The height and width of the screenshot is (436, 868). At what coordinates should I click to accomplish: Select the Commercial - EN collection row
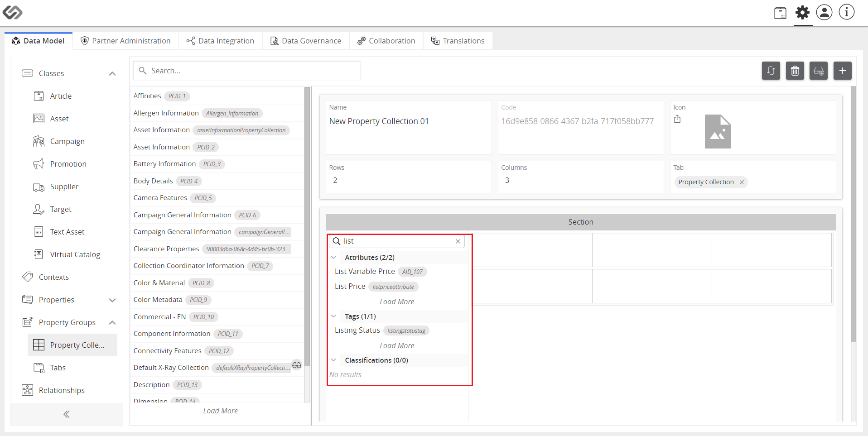click(217, 317)
